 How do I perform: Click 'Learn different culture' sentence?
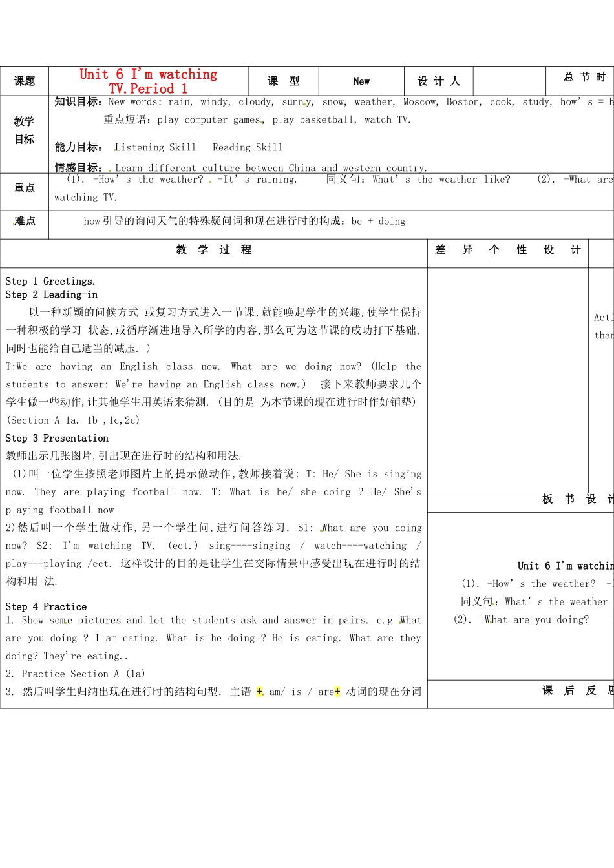point(271,168)
